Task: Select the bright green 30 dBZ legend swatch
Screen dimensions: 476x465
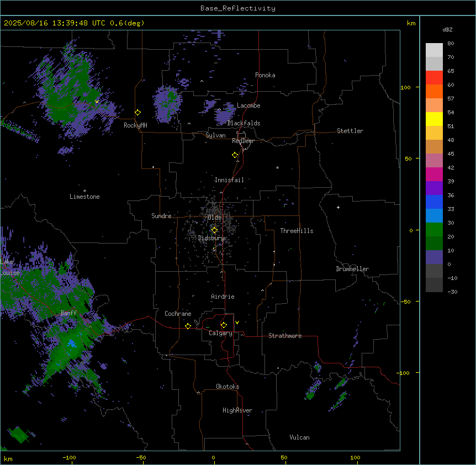Action: click(x=434, y=230)
